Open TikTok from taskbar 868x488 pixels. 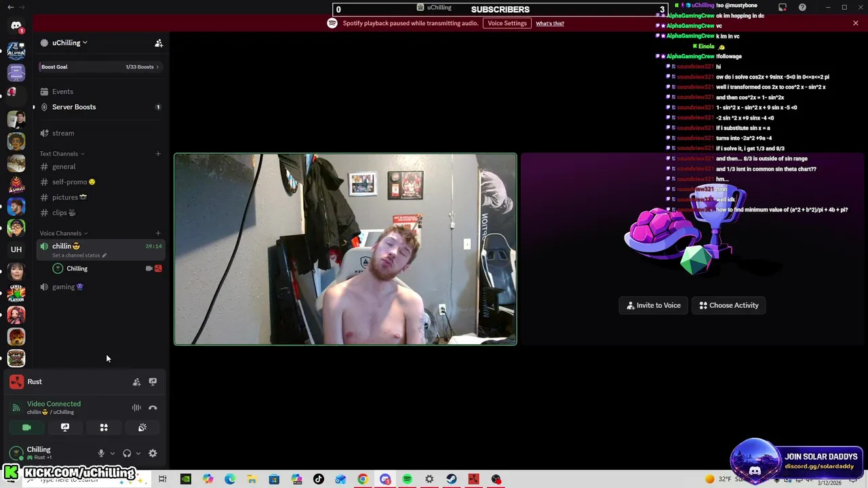(319, 479)
